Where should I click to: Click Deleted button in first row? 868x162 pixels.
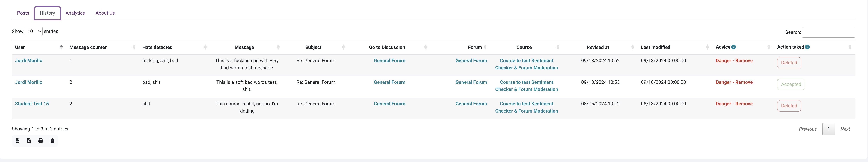coord(789,63)
